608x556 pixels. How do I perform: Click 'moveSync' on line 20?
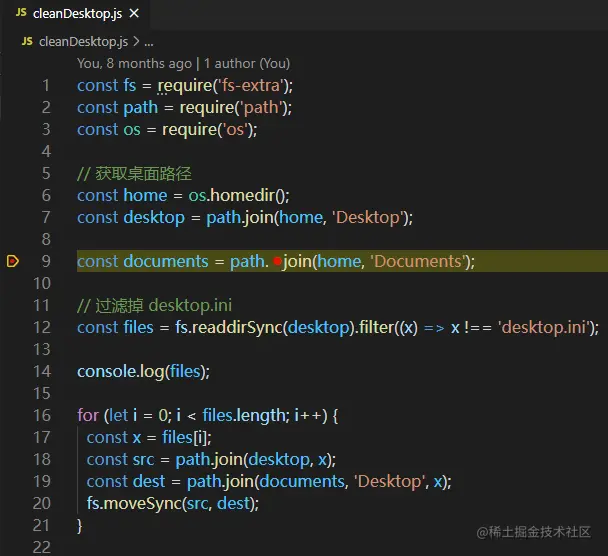pyautogui.click(x=143, y=504)
